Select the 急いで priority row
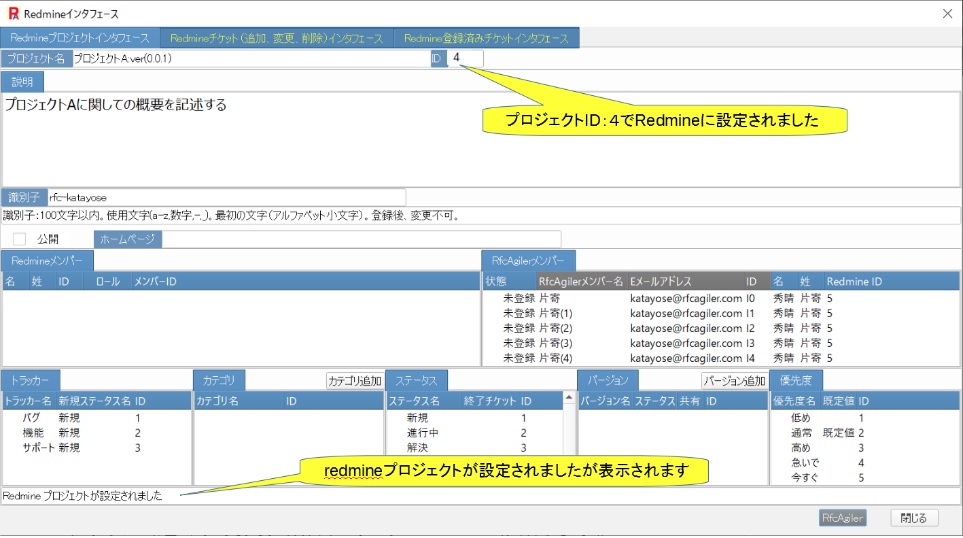Viewport: 963px width, 538px height. (x=865, y=462)
